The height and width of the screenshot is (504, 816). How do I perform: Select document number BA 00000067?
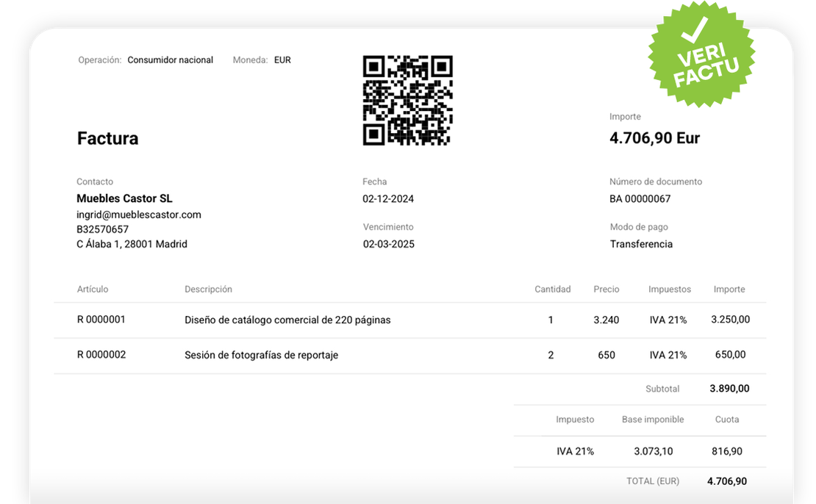[640, 198]
